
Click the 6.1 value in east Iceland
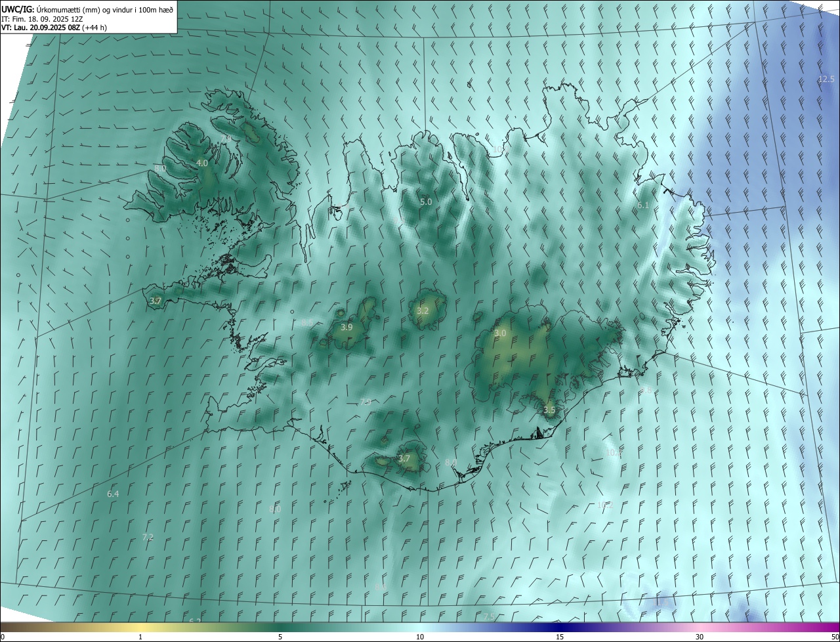coord(643,205)
